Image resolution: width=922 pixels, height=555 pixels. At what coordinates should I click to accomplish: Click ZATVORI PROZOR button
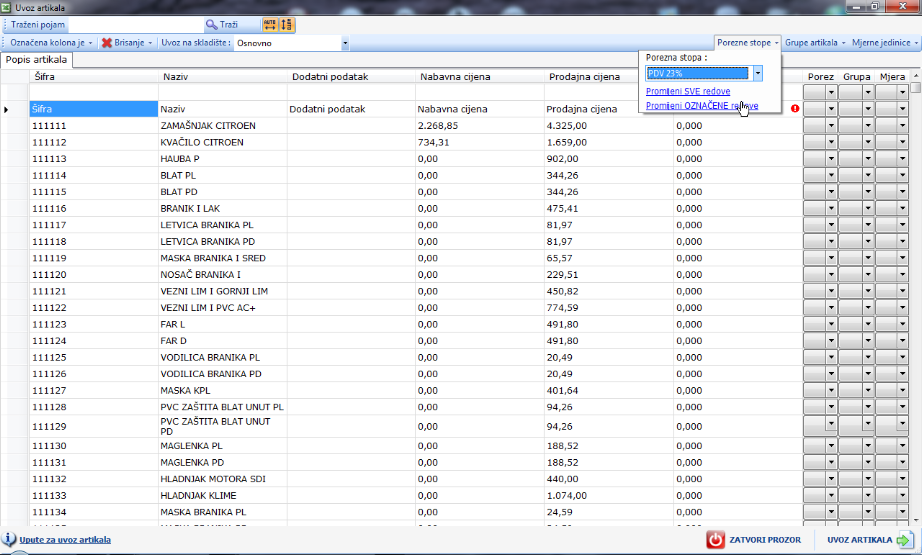(x=754, y=540)
